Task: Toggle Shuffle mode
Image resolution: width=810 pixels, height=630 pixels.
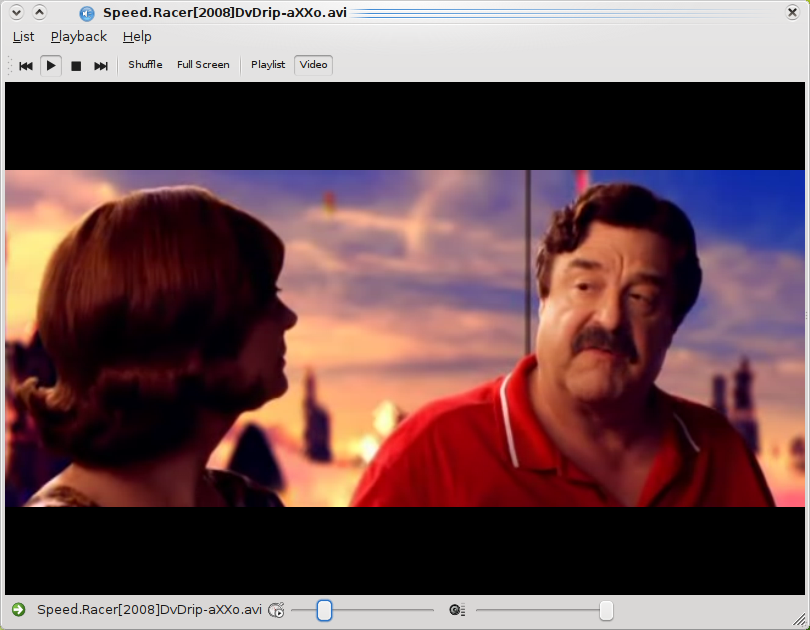Action: (145, 65)
